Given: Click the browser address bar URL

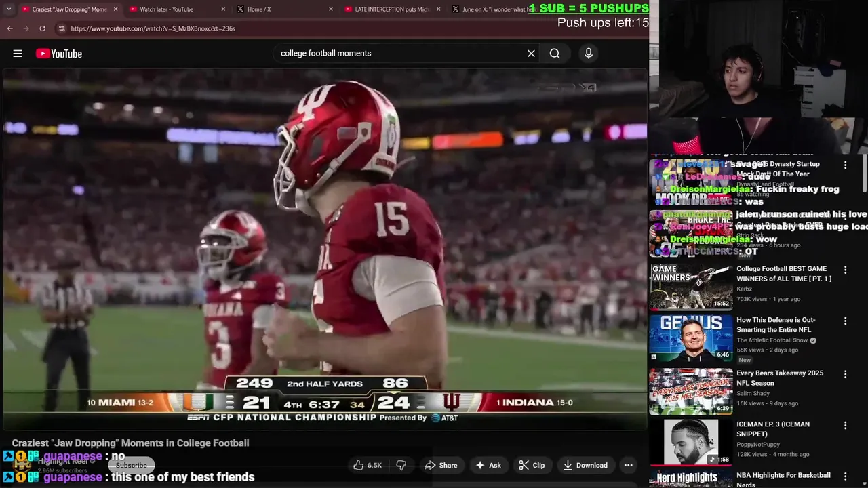Looking at the screenshot, I should click(153, 28).
